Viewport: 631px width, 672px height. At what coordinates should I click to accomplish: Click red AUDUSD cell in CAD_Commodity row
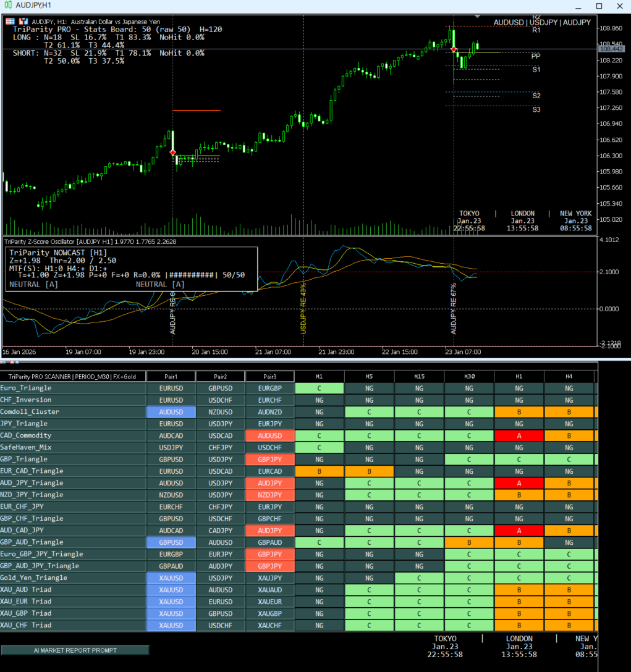point(270,436)
